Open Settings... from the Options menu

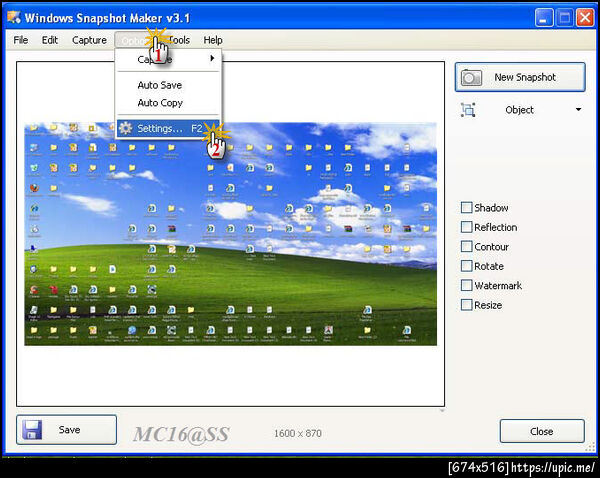point(168,129)
